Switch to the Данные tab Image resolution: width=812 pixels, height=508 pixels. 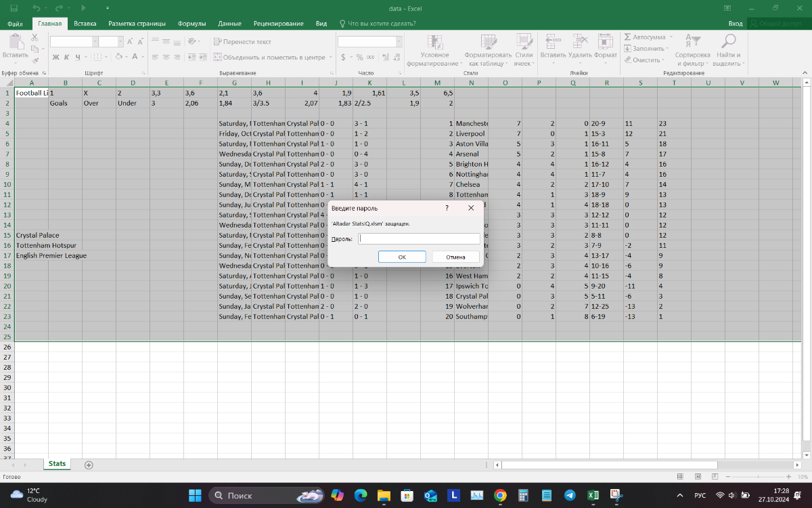click(x=229, y=23)
